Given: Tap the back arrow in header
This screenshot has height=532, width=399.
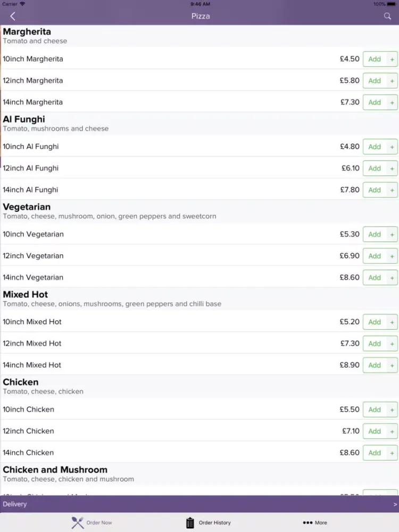Looking at the screenshot, I should (13, 16).
